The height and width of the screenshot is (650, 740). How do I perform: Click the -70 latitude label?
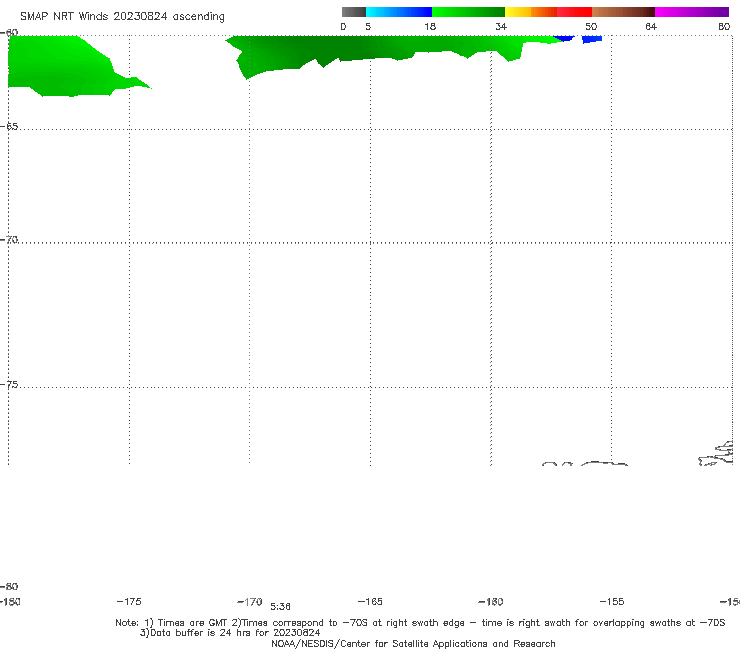9,240
